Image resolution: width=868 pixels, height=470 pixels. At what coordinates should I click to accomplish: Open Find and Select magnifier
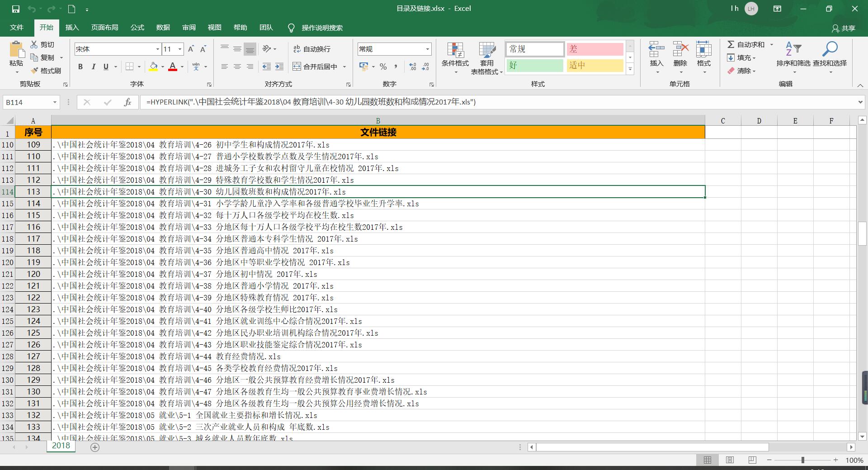pyautogui.click(x=830, y=50)
